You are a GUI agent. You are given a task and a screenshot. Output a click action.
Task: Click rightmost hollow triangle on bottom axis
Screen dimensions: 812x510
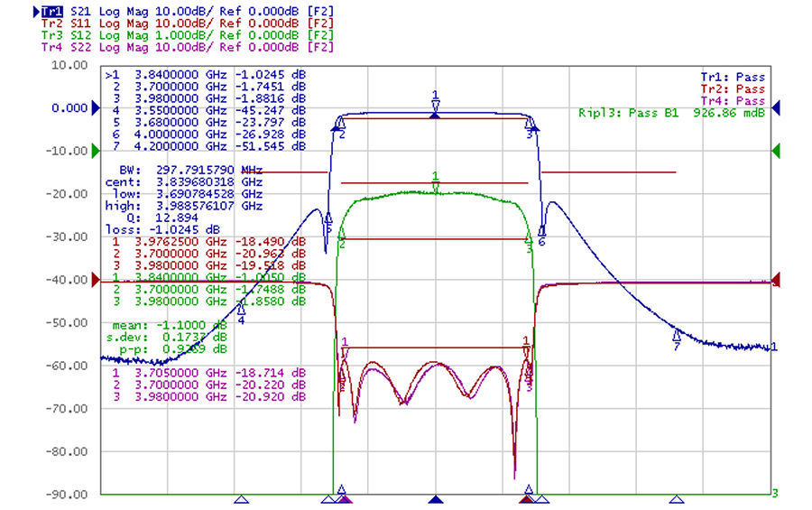676,498
